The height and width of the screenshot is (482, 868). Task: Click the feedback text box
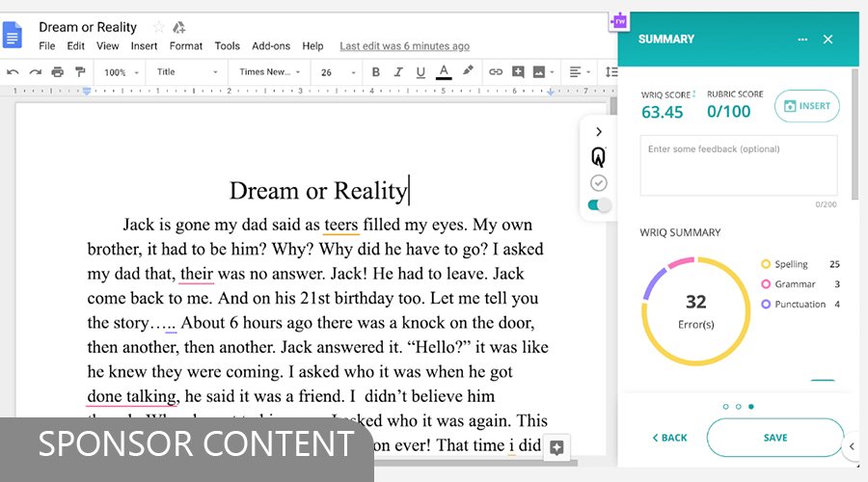tap(739, 166)
